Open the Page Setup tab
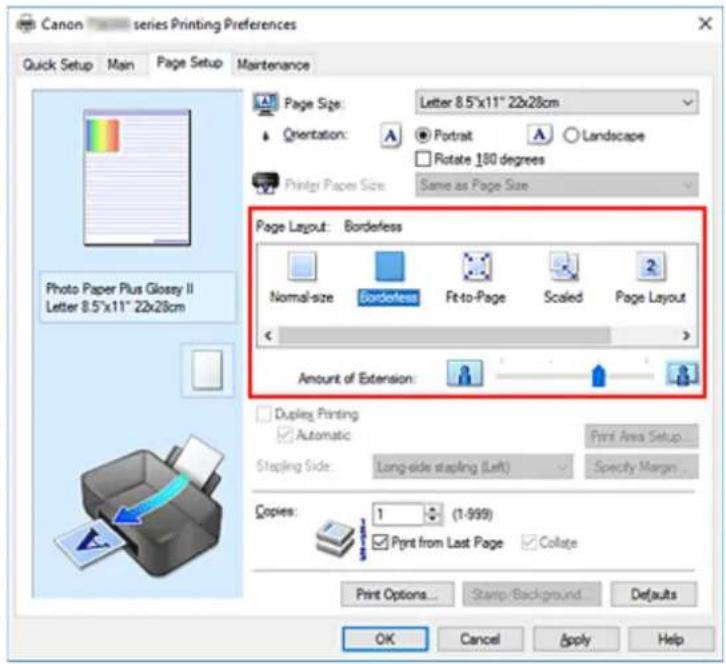Screen dimensions: 726x664 [x=189, y=63]
